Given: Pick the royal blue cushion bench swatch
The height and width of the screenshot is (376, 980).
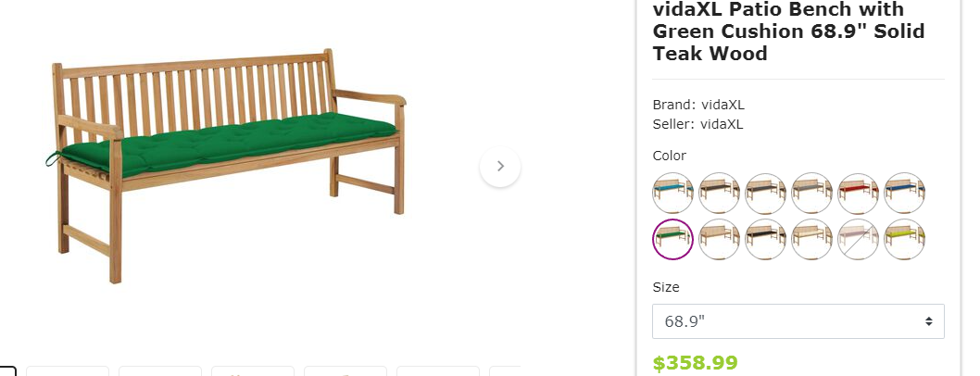Looking at the screenshot, I should (x=904, y=193).
